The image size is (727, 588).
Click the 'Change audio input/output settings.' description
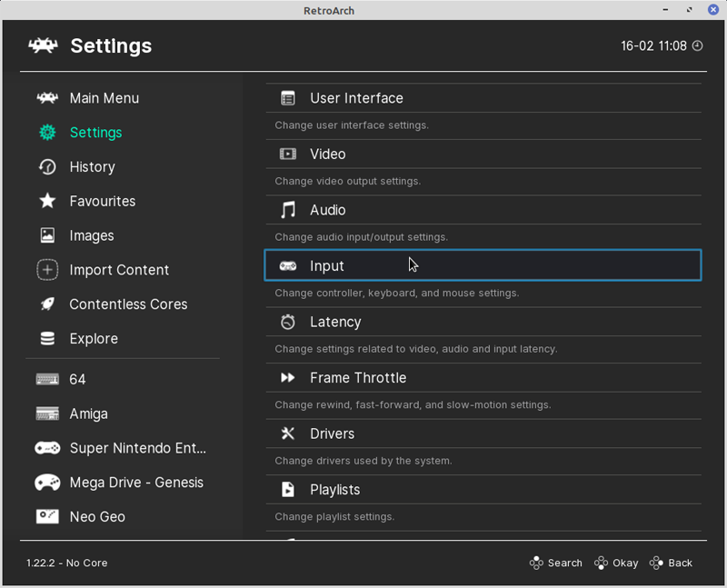(361, 237)
